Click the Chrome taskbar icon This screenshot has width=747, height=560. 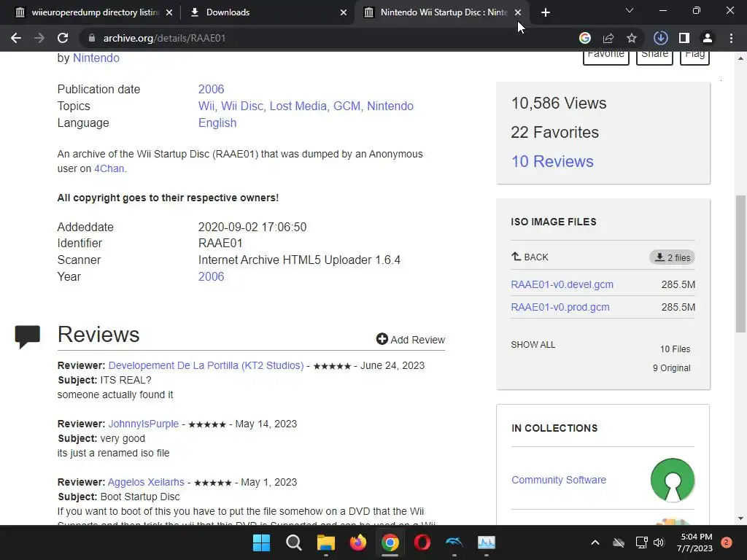[x=390, y=542]
